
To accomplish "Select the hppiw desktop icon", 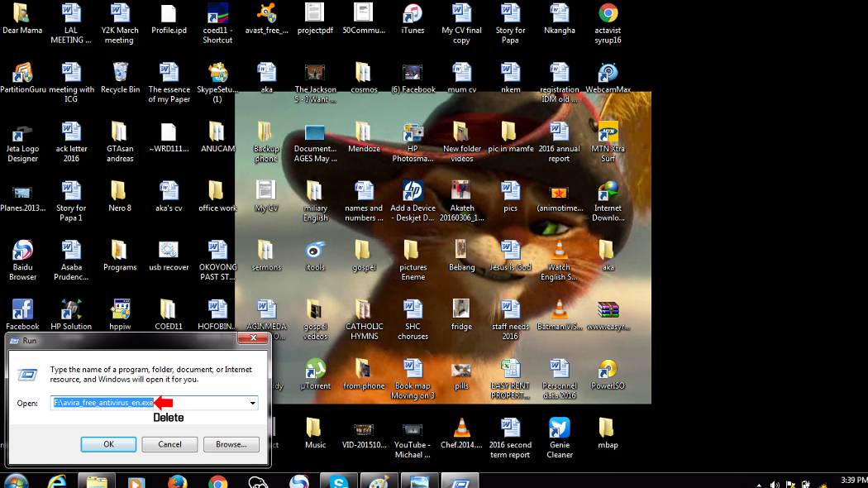I will 120,314.
